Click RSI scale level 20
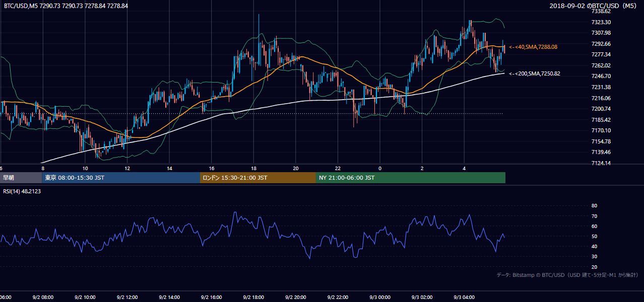Viewport: 644px width, 302px height. tap(594, 267)
